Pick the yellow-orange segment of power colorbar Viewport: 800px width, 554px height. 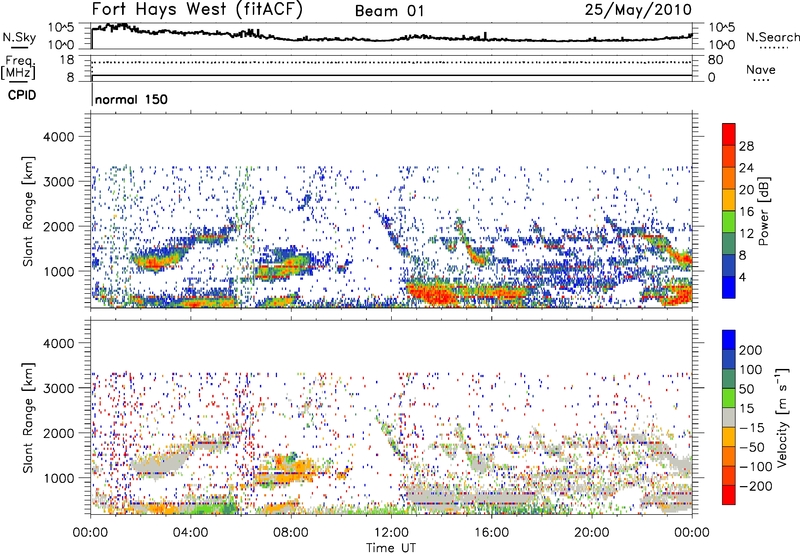coord(729,200)
